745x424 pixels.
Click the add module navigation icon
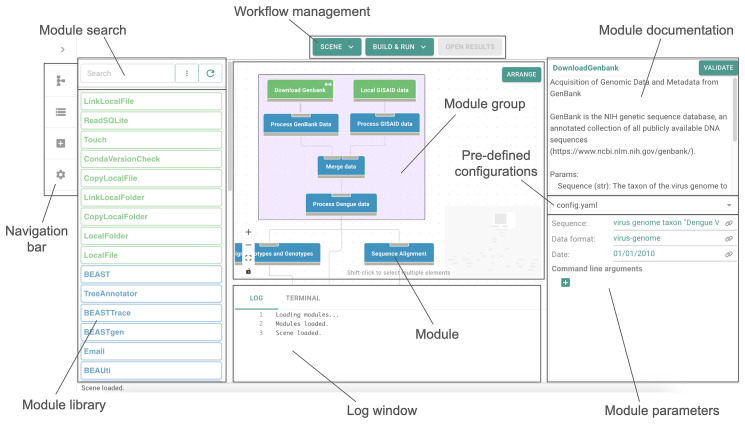tap(61, 143)
